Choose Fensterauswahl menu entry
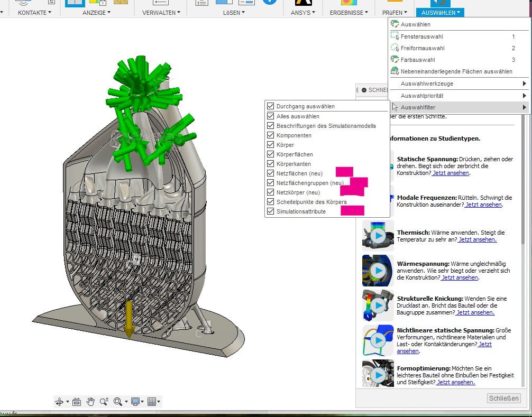 pyautogui.click(x=460, y=36)
